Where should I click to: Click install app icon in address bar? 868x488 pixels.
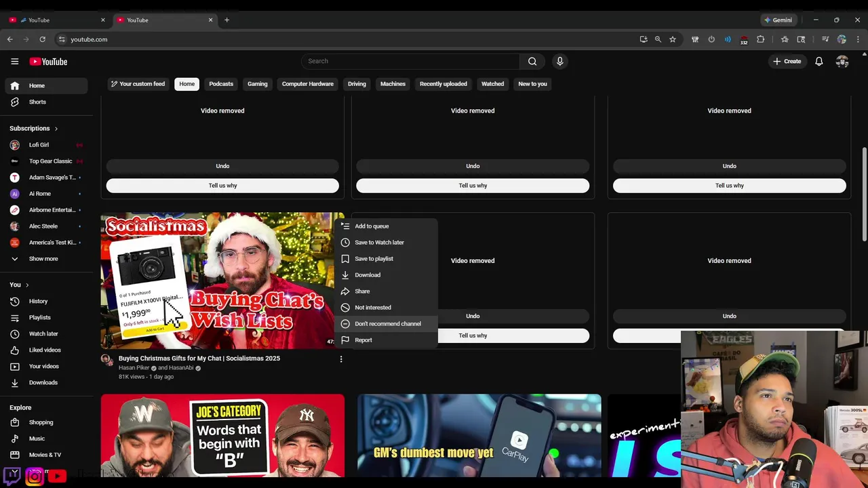pyautogui.click(x=644, y=39)
